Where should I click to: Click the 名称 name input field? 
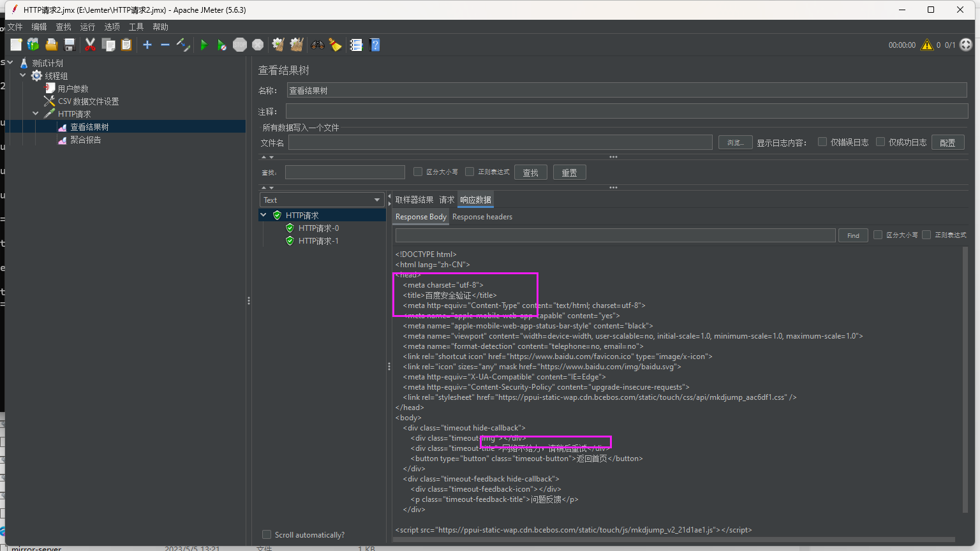[627, 91]
